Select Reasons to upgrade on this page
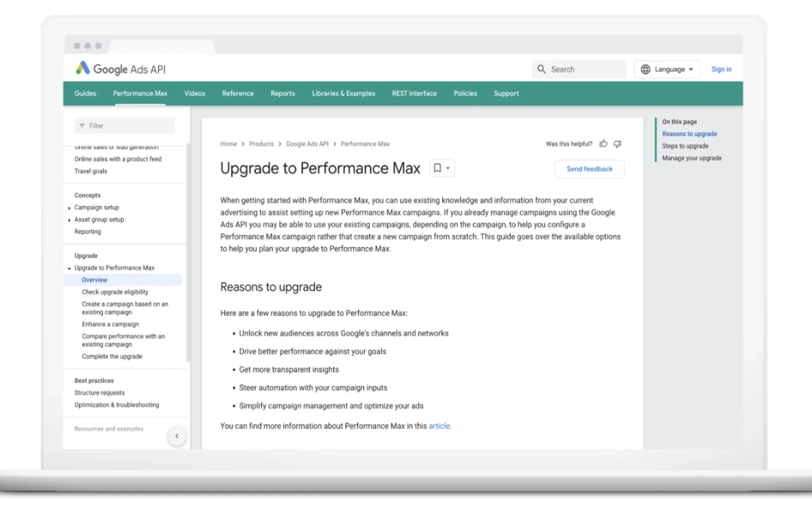Image resolution: width=812 pixels, height=508 pixels. tap(689, 134)
